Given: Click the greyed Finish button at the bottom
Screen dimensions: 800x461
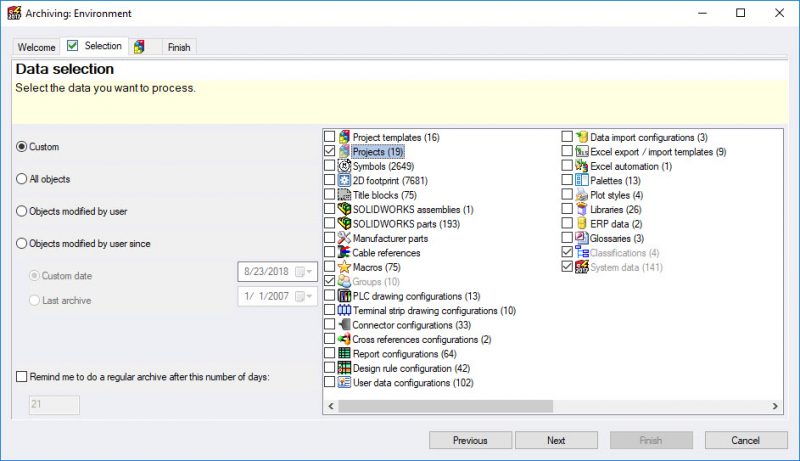Looking at the screenshot, I should point(651,440).
